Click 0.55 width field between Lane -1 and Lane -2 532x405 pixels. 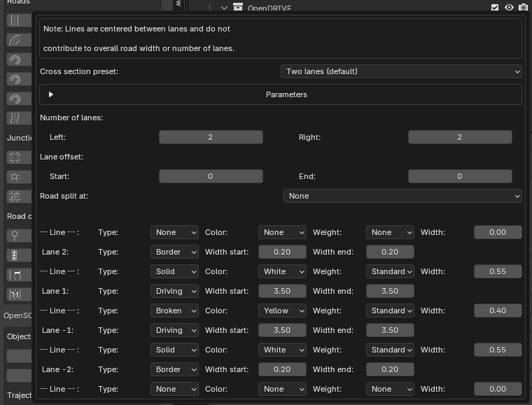(498, 350)
